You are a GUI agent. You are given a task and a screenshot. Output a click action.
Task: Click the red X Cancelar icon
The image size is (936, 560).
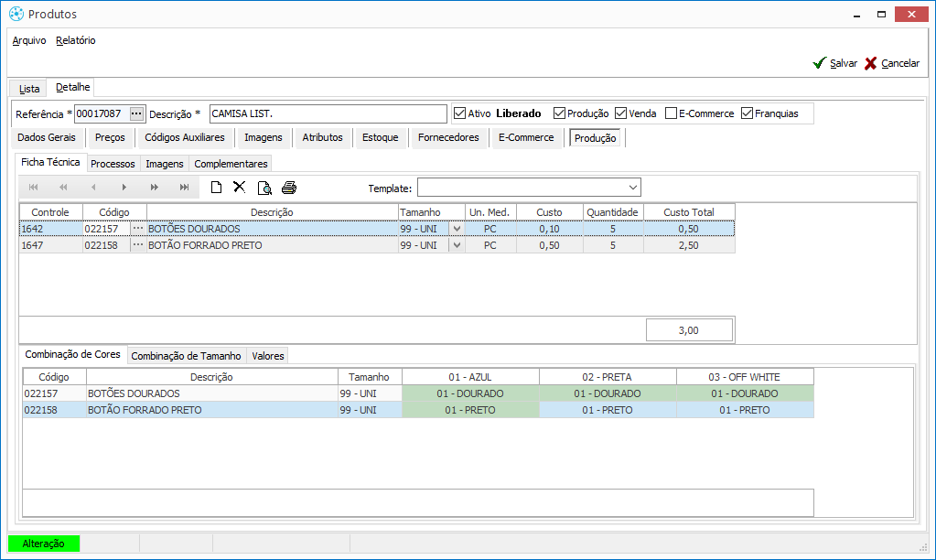(x=871, y=63)
